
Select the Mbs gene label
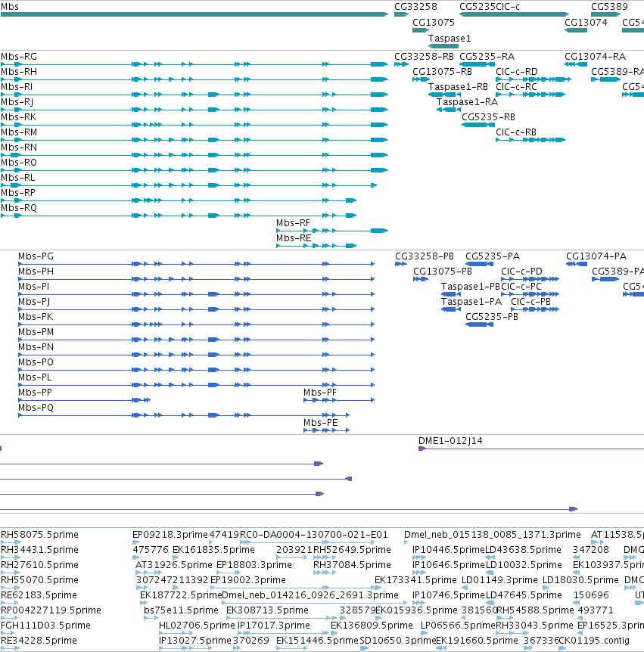(10, 7)
